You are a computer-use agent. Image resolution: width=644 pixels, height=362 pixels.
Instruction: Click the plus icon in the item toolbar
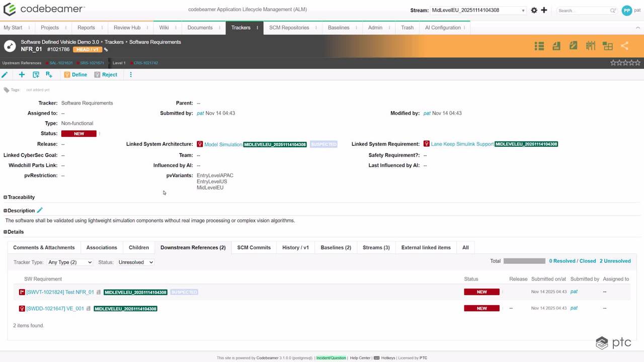click(22, 74)
